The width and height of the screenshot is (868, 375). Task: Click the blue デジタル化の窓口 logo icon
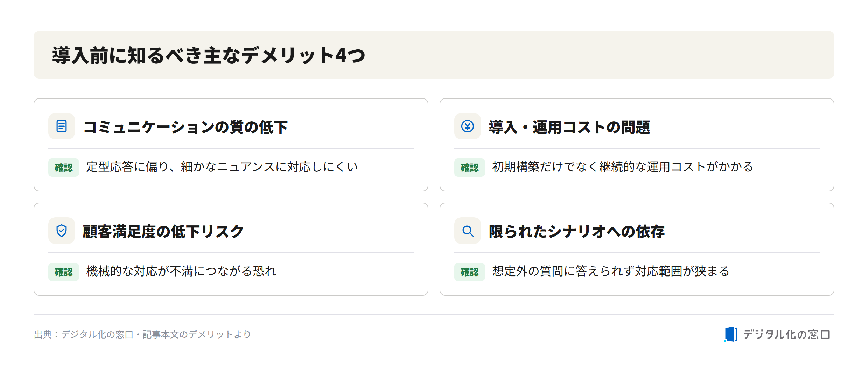[731, 334]
